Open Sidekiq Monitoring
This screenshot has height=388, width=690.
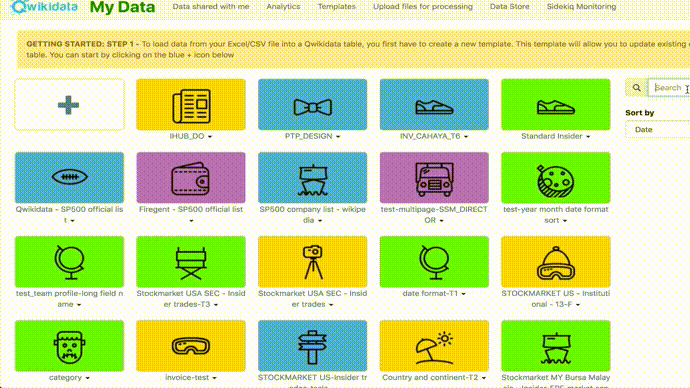[581, 7]
